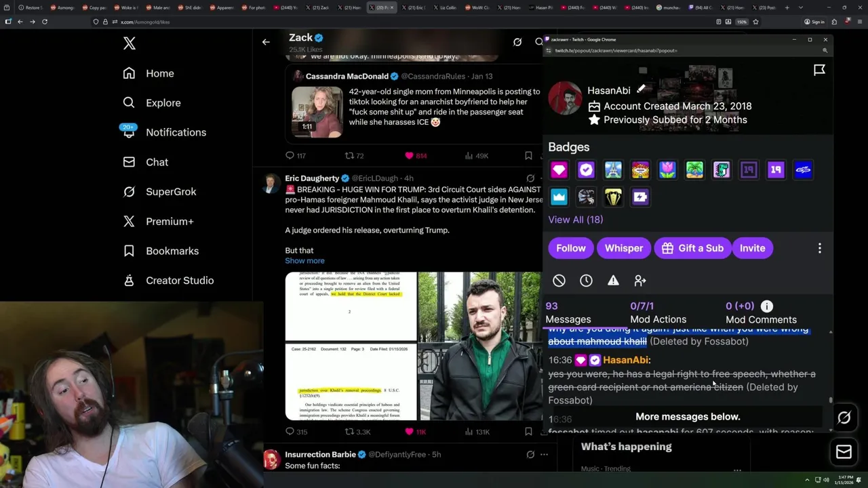Click the ban user icon
The height and width of the screenshot is (488, 868).
click(x=559, y=281)
